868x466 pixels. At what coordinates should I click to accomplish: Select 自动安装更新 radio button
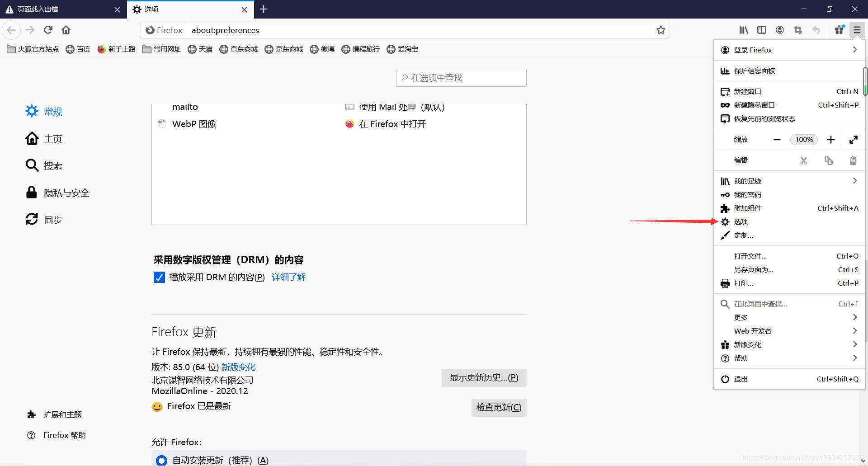pos(161,460)
